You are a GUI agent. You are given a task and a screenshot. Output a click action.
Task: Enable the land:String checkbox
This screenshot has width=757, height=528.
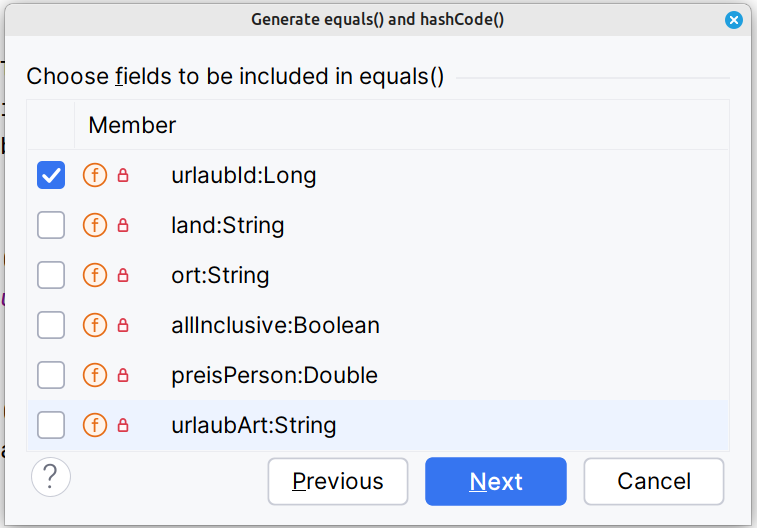click(51, 226)
